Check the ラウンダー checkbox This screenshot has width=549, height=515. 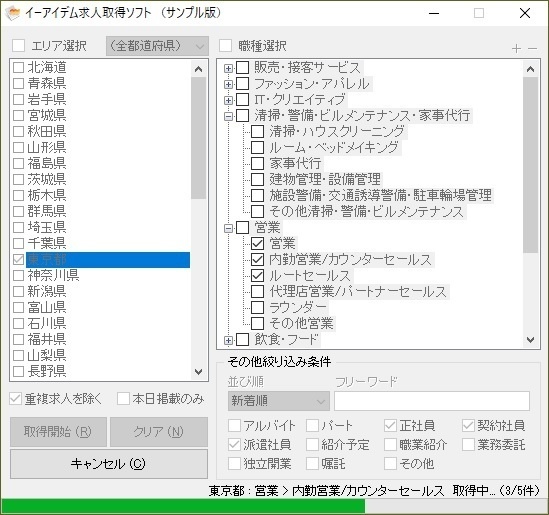[258, 307]
